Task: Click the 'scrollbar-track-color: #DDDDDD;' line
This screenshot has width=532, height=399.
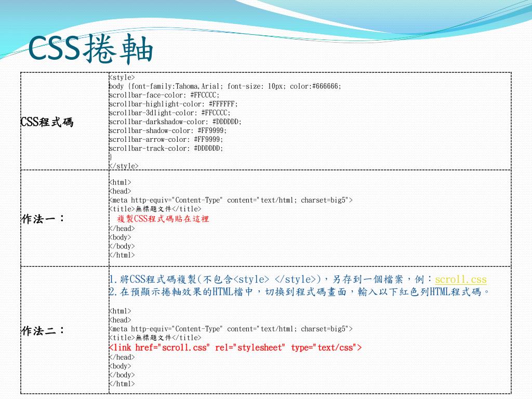Action: [x=166, y=148]
